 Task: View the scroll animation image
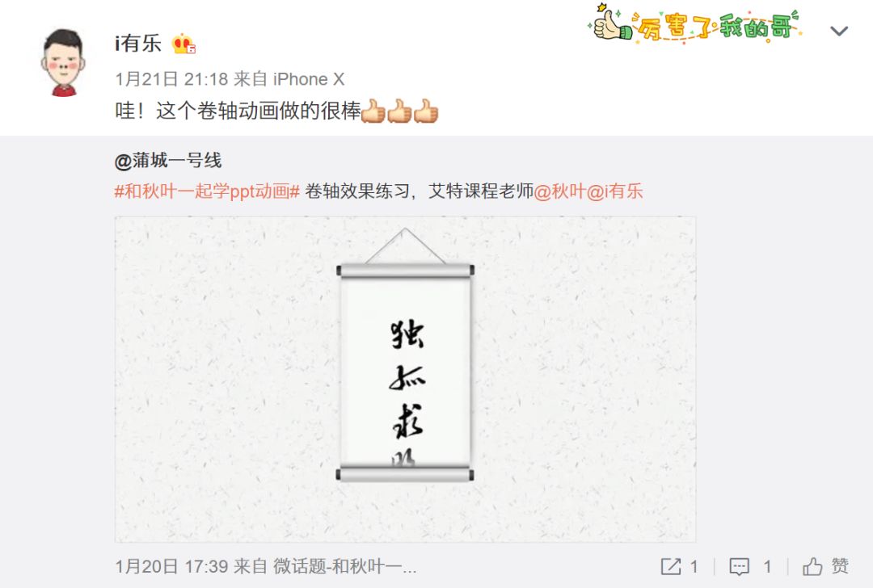405,380
